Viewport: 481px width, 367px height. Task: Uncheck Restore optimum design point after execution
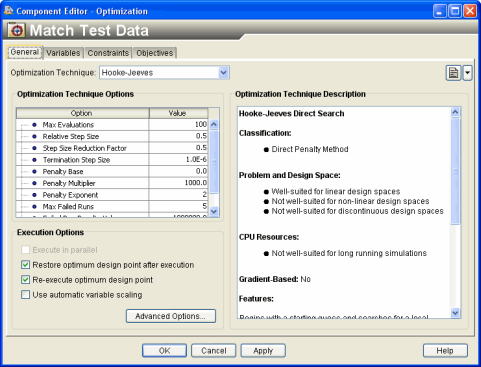25,265
